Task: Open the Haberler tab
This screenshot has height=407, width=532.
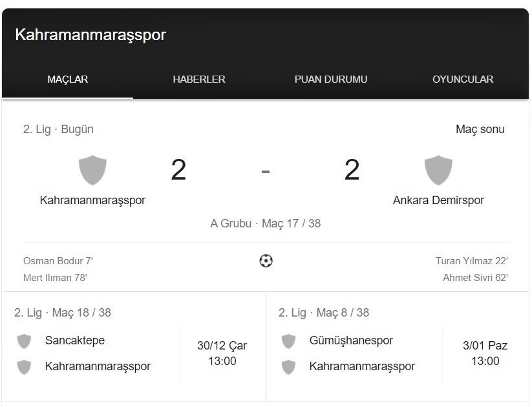Action: 199,79
